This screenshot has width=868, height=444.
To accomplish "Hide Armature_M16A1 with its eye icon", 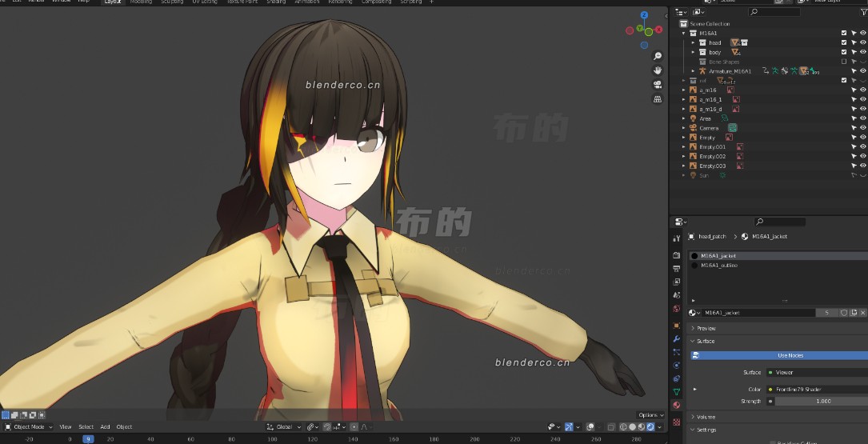I will (863, 71).
